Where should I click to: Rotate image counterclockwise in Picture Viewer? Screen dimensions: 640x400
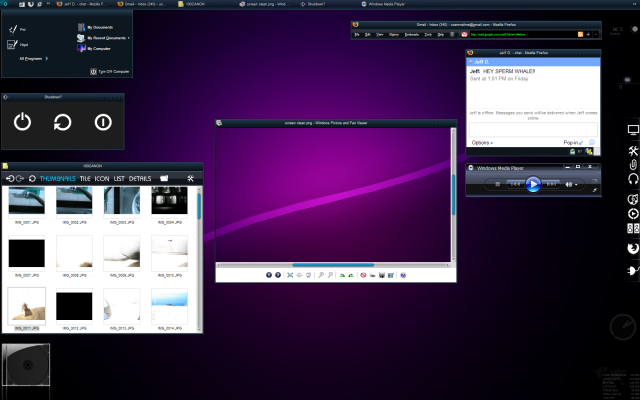click(351, 275)
